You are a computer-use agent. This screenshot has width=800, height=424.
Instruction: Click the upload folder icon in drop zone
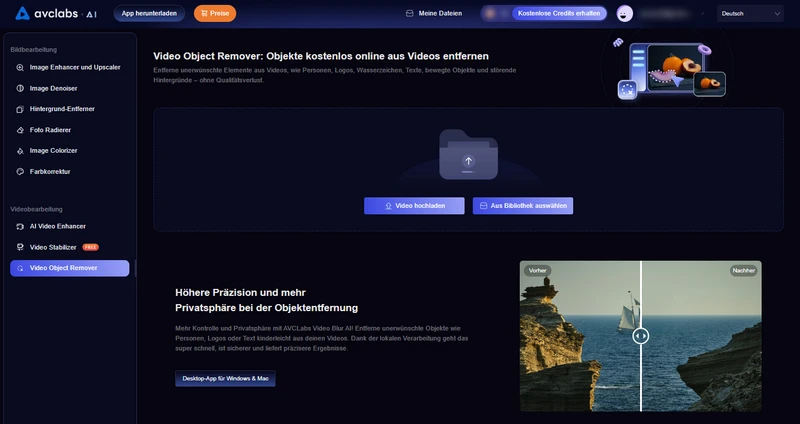468,155
